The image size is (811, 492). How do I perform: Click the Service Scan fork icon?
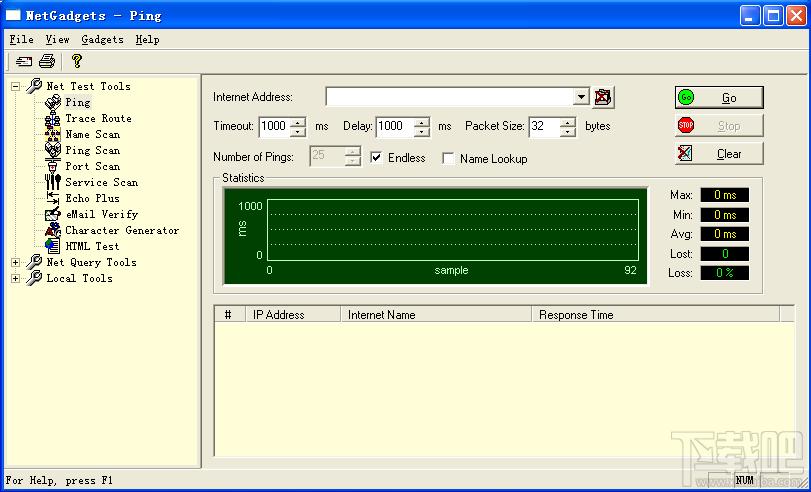pyautogui.click(x=53, y=182)
